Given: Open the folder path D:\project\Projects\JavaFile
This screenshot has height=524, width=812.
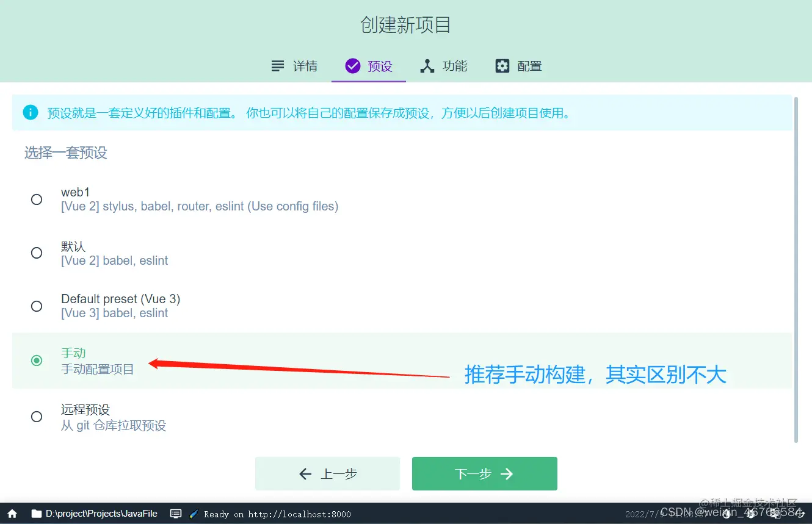Looking at the screenshot, I should [101, 514].
